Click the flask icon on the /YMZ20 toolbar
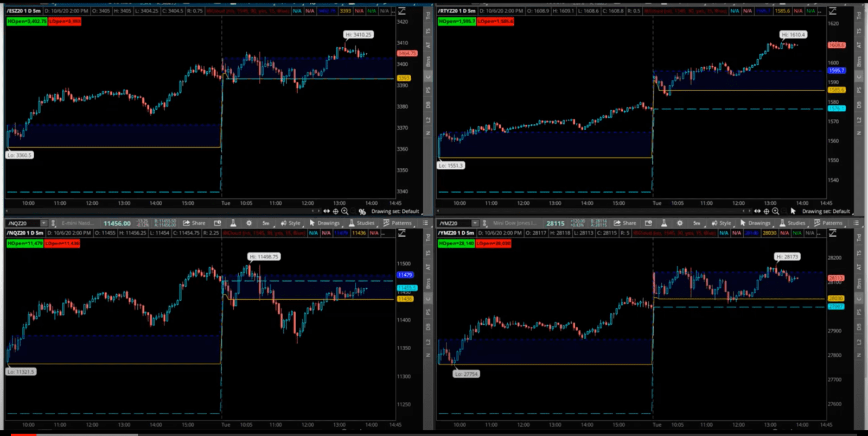 [663, 223]
